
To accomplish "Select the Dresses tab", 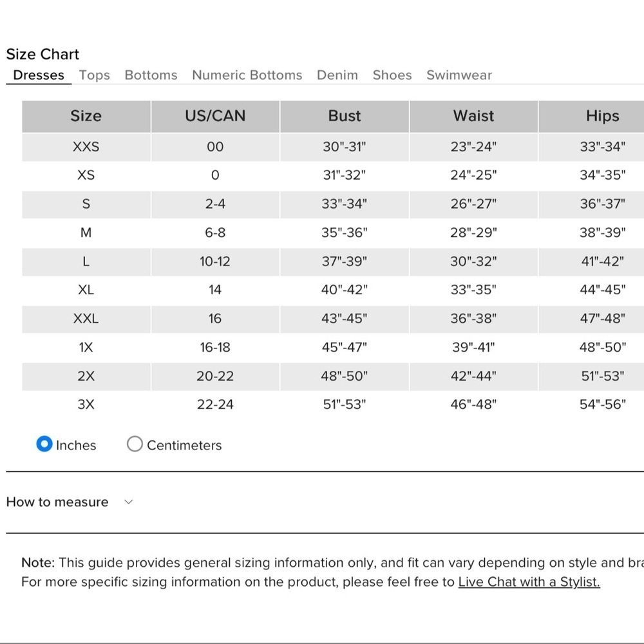I will (x=39, y=75).
